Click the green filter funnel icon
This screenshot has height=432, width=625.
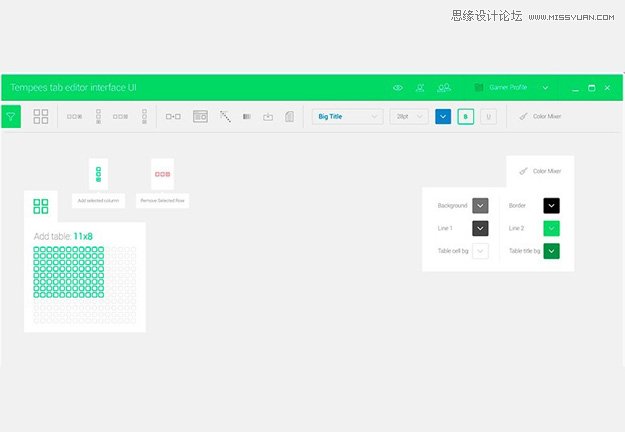coord(11,116)
